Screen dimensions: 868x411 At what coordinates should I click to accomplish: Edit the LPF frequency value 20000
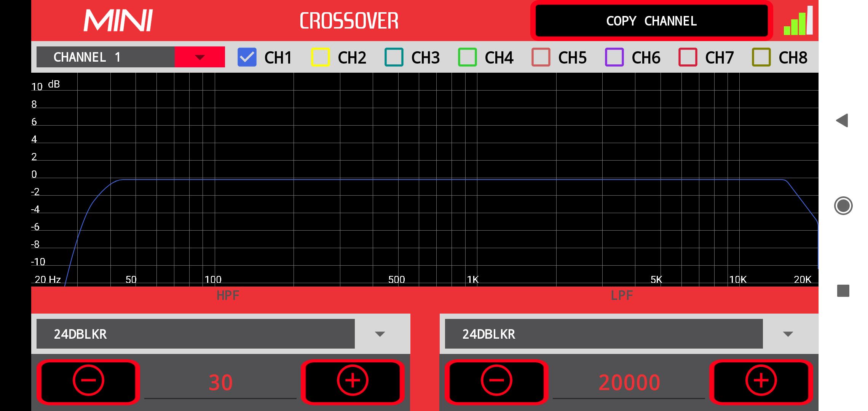629,382
